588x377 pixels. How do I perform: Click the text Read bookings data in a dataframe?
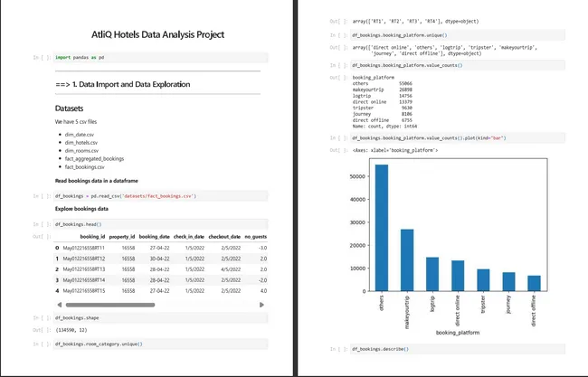pos(97,181)
